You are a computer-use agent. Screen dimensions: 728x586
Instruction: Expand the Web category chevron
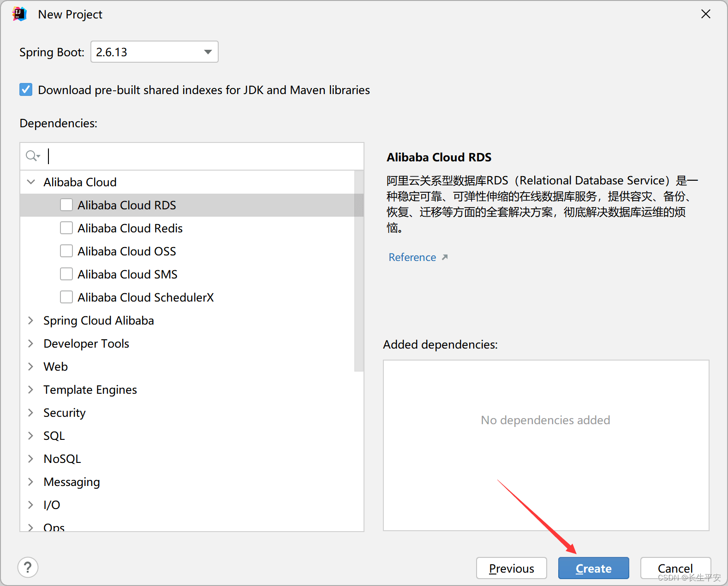pos(31,366)
